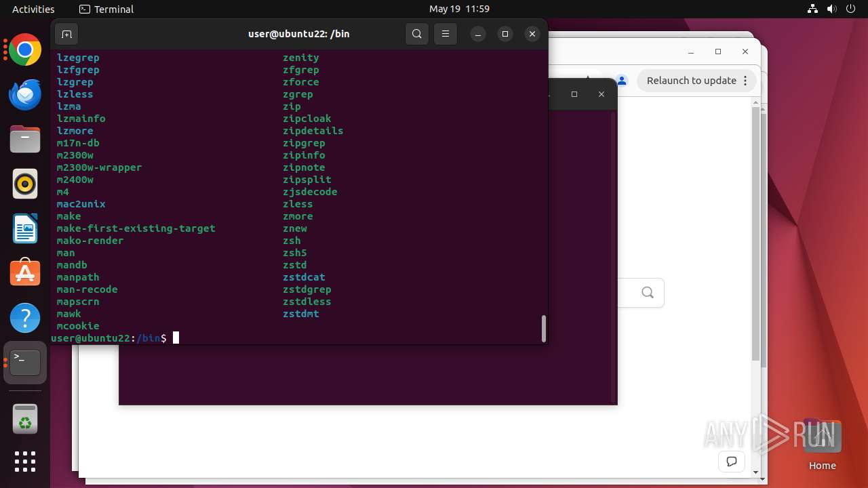Image resolution: width=868 pixels, height=488 pixels.
Task: Click the search magnifier in Chrome page
Action: pyautogui.click(x=648, y=293)
